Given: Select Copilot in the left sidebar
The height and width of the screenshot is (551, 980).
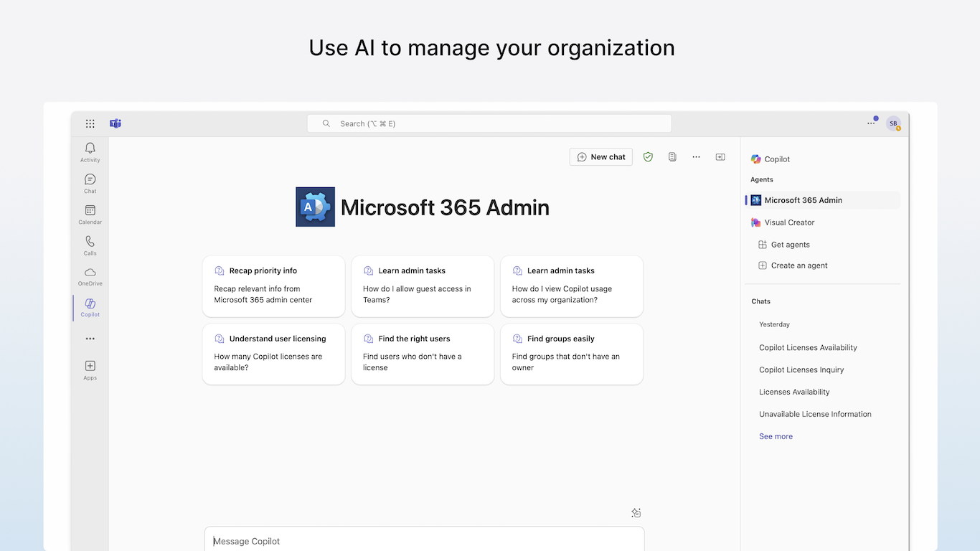Looking at the screenshot, I should [x=90, y=308].
